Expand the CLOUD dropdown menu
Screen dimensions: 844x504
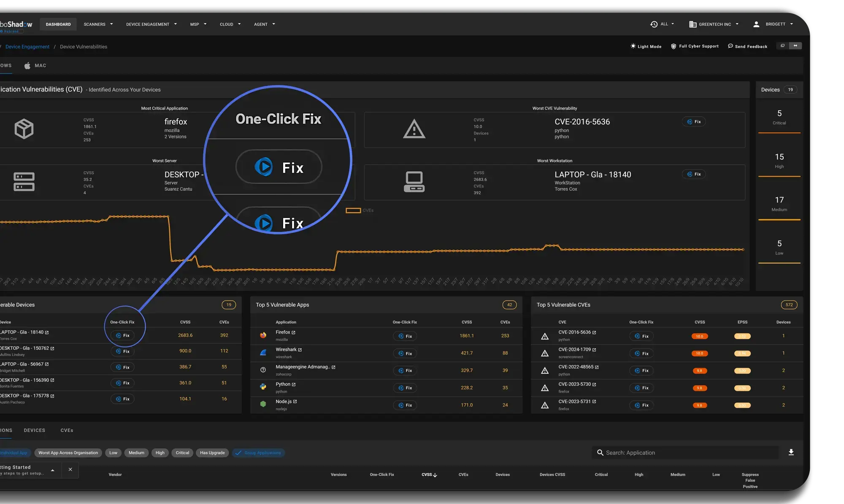point(230,24)
